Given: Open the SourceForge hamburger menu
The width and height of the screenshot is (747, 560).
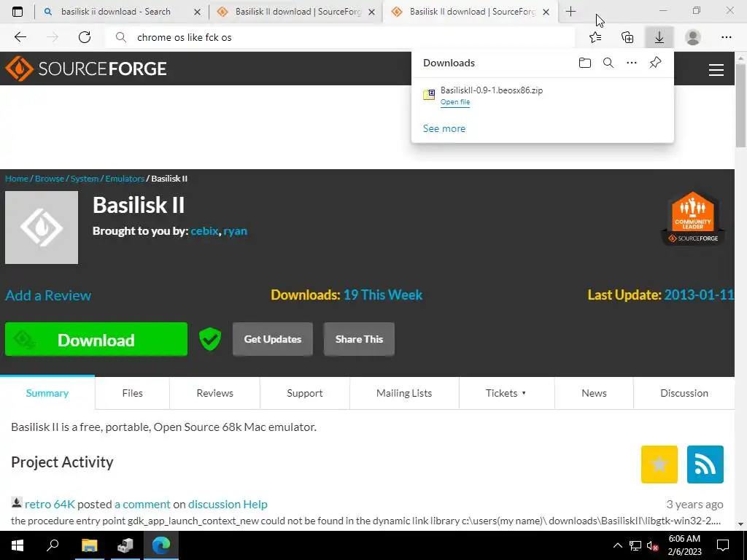Looking at the screenshot, I should click(x=716, y=70).
